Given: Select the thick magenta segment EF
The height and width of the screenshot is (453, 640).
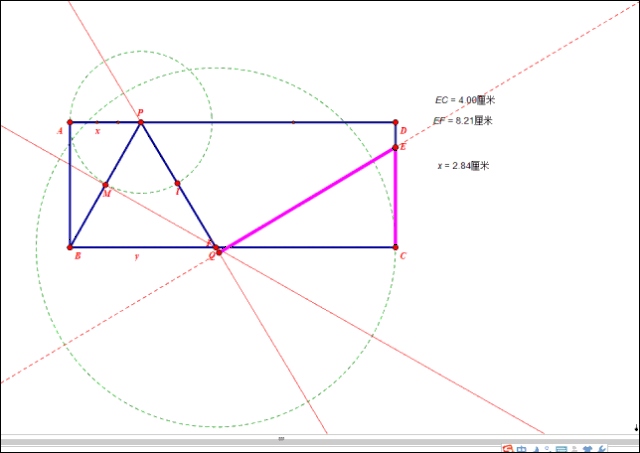Looking at the screenshot, I should click(x=309, y=199).
